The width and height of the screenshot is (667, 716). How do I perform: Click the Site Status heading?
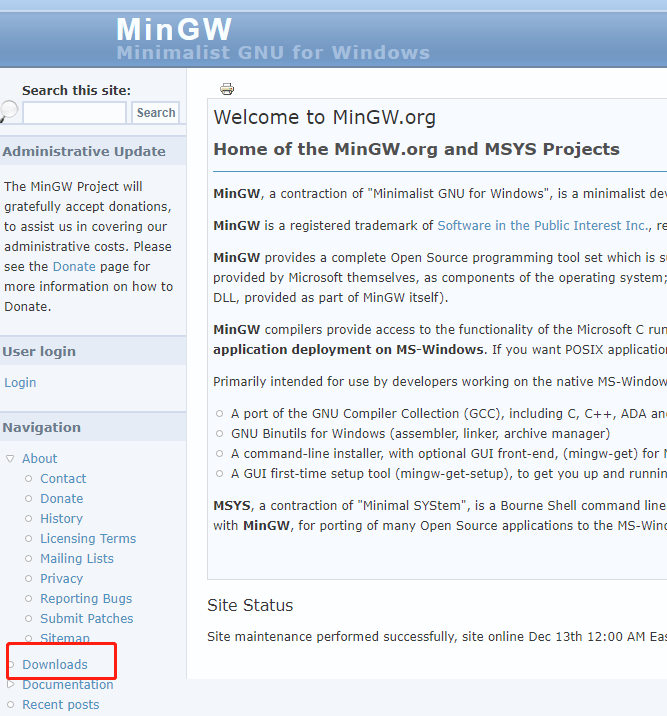click(x=250, y=605)
